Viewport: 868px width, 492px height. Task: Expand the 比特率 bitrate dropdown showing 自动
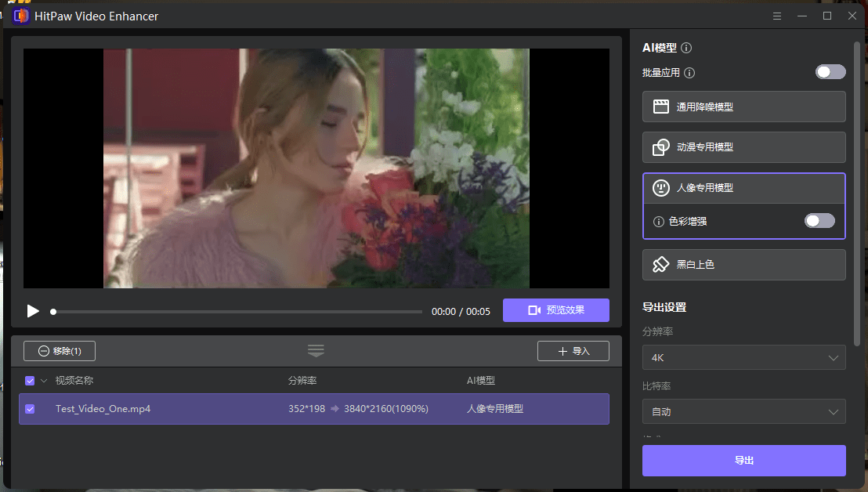pyautogui.click(x=743, y=411)
